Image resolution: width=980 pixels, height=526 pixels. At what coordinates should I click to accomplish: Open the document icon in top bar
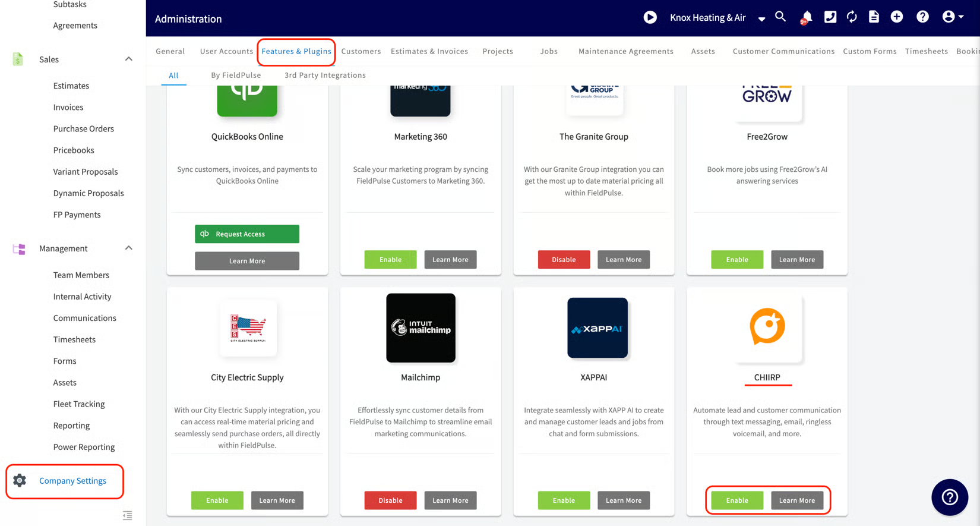[x=874, y=17]
